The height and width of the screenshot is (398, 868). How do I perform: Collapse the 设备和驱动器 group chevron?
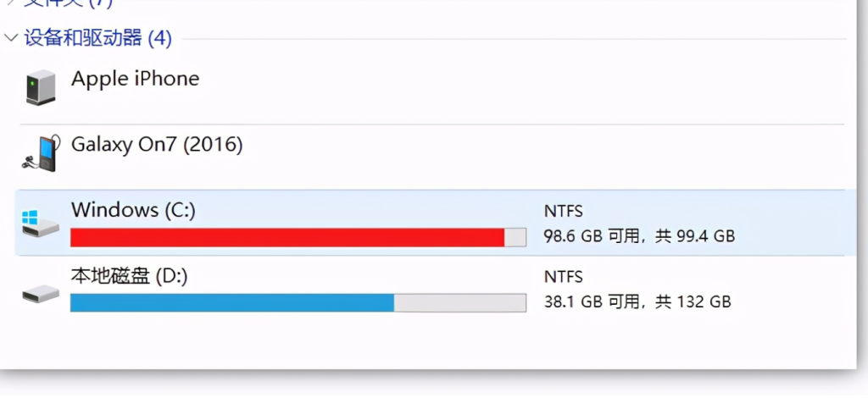click(10, 38)
